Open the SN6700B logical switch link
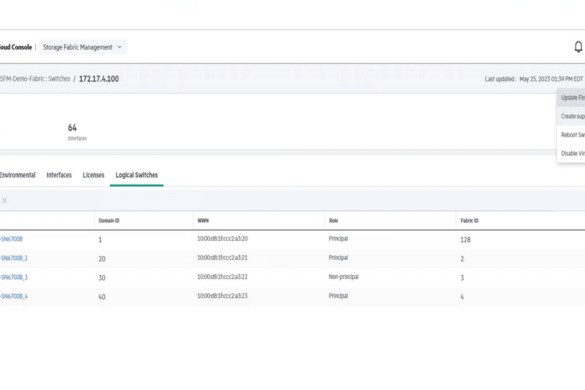The width and height of the screenshot is (585, 390). (x=11, y=239)
